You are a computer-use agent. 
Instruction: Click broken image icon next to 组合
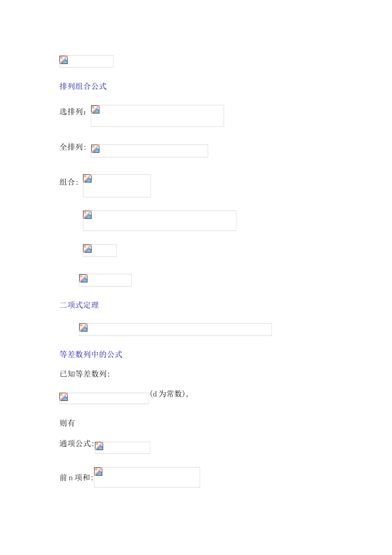117,186
